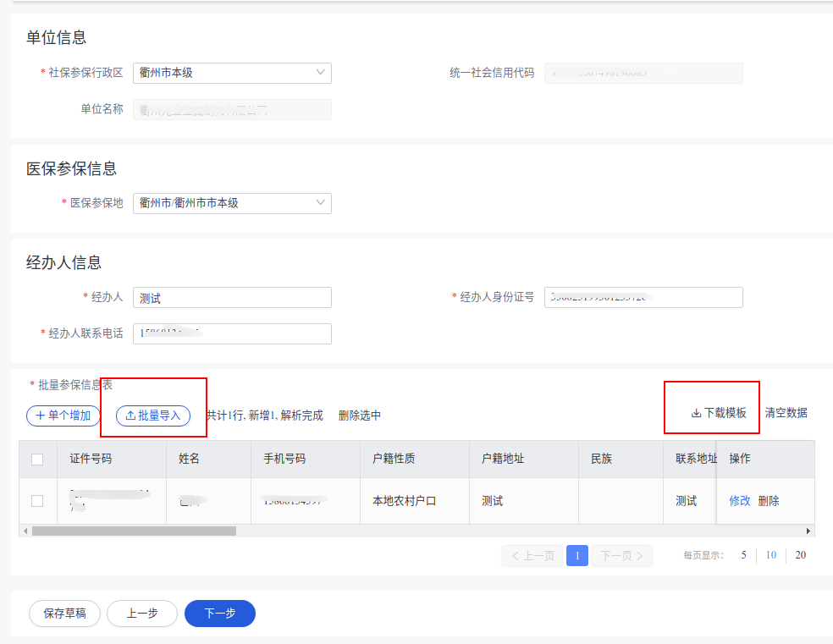Toggle the select-all checkbox in table header
Image resolution: width=833 pixels, height=644 pixels.
(37, 460)
